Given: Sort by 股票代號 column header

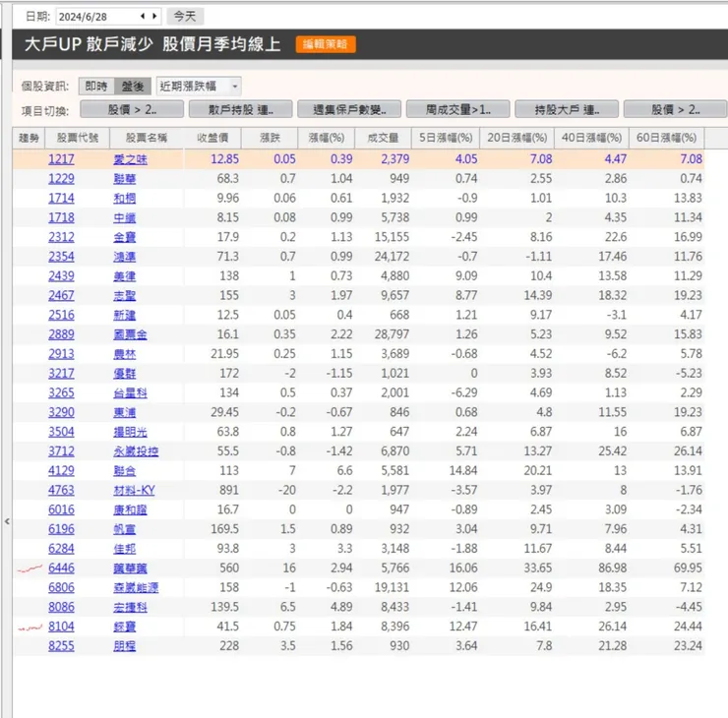Looking at the screenshot, I should pyautogui.click(x=77, y=138).
